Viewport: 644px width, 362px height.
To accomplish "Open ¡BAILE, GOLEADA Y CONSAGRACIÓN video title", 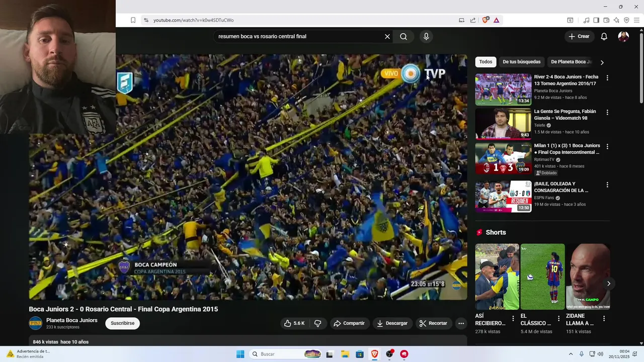I will pyautogui.click(x=561, y=187).
